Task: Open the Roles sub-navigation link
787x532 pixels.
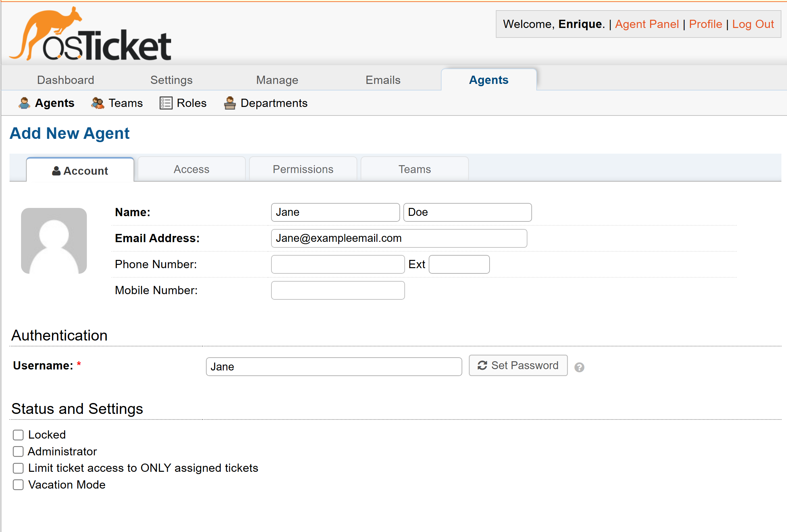Action: (192, 103)
